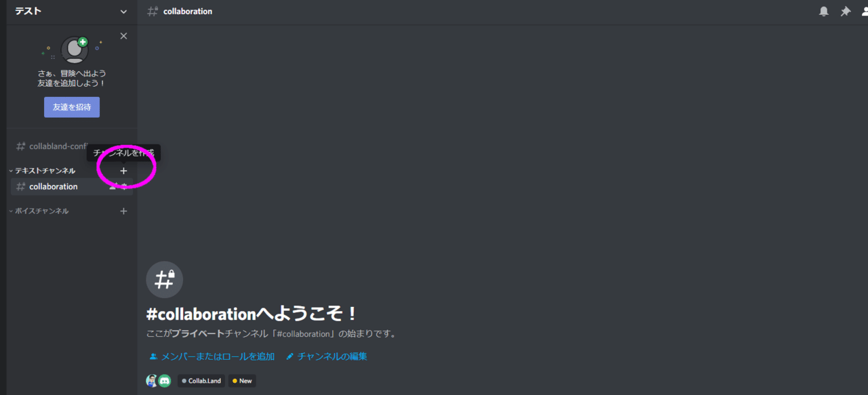
Task: Click the Collab.Land role tag
Action: coord(201,381)
